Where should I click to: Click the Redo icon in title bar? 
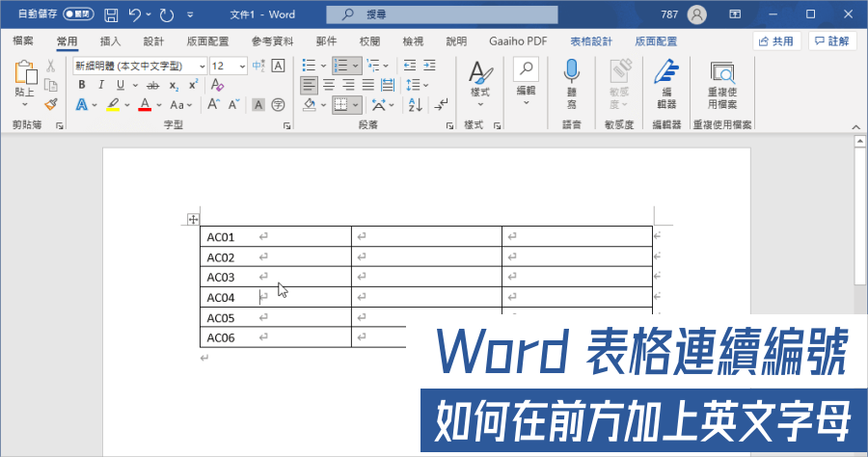167,14
